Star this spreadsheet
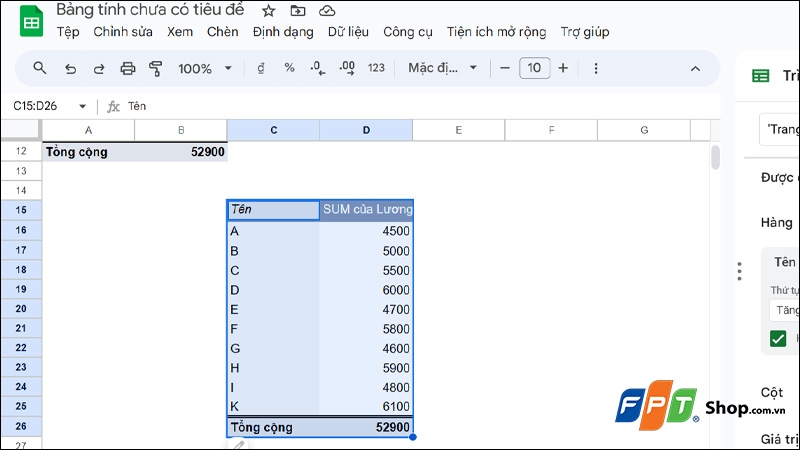Viewport: 800px width, 450px height. tap(268, 11)
